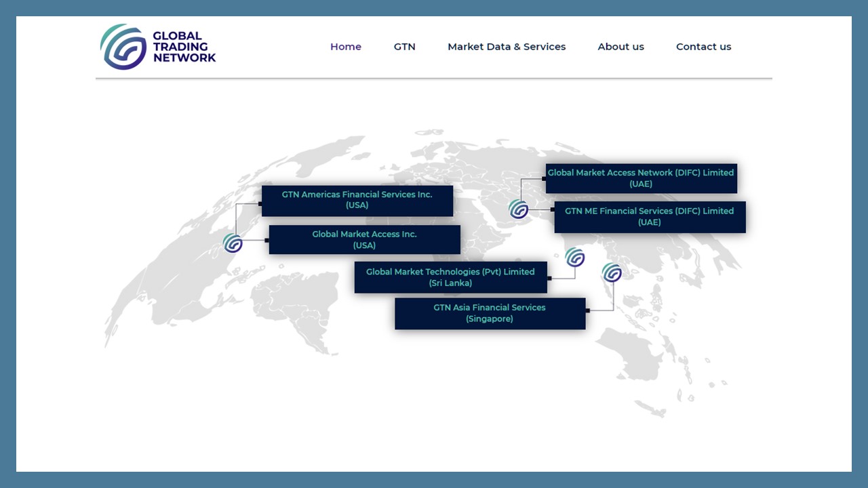Go to the Home menu item

[346, 47]
